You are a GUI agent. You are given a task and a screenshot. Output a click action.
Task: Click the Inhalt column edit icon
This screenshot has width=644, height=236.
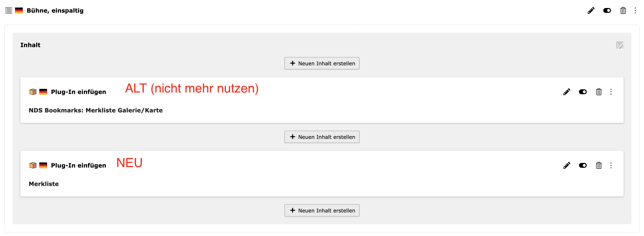619,45
